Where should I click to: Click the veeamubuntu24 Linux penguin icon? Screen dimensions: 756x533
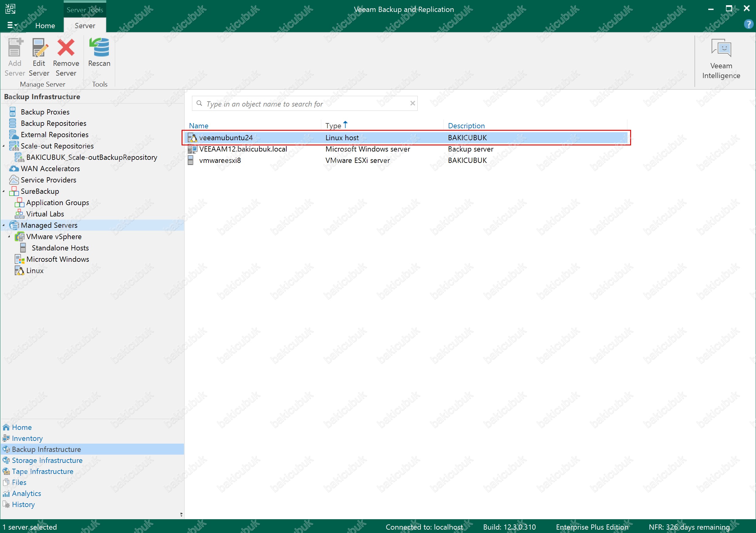pos(192,137)
